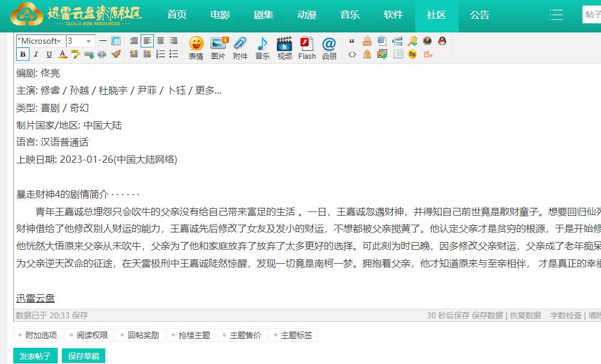601x364 pixels.
Task: Click the 保存草稿 button
Action: [84, 356]
